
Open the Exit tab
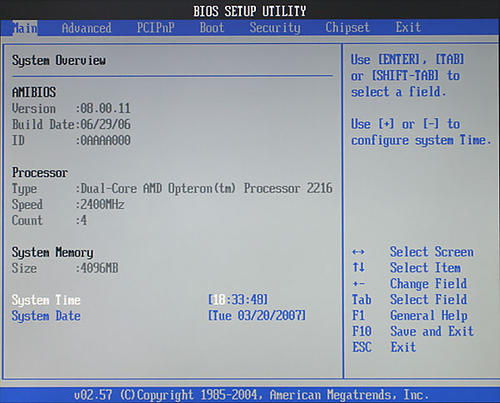[x=408, y=28]
